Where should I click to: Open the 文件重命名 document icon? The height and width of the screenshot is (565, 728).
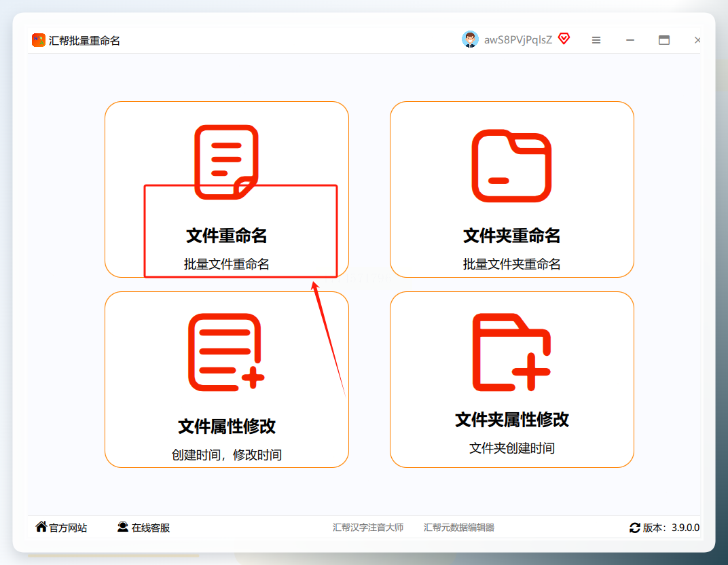click(226, 162)
